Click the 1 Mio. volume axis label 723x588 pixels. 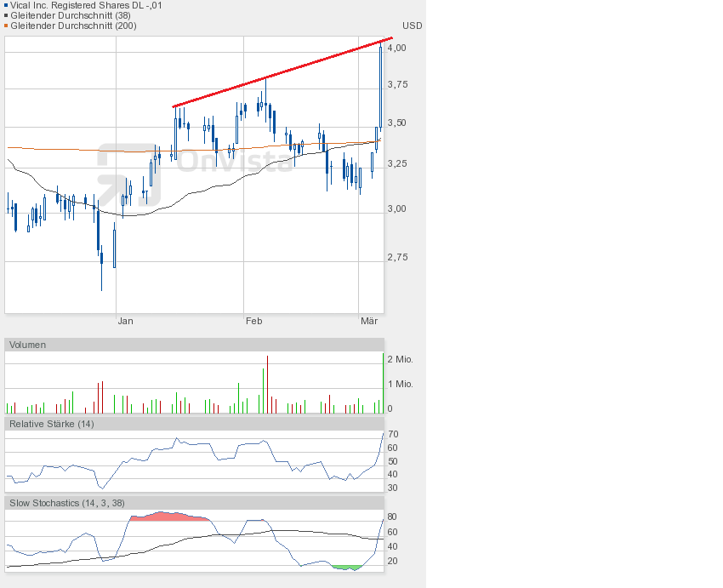[401, 384]
